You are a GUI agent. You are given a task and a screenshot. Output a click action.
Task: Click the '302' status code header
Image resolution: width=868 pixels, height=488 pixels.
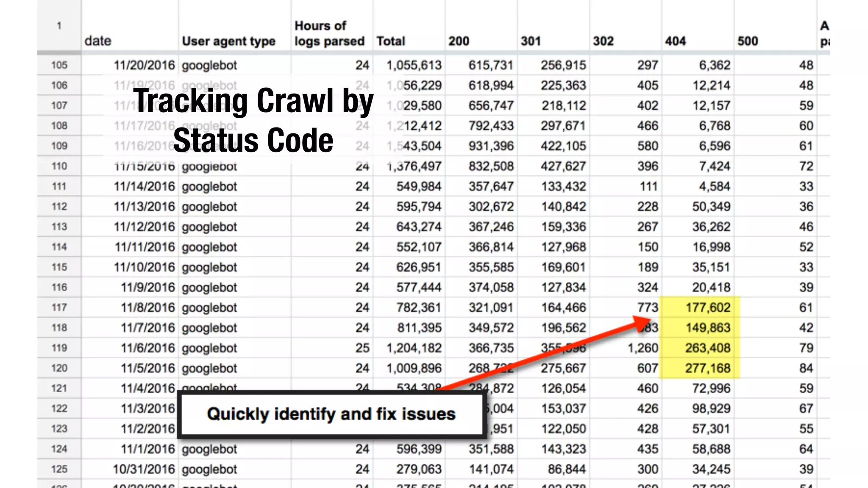tap(626, 26)
